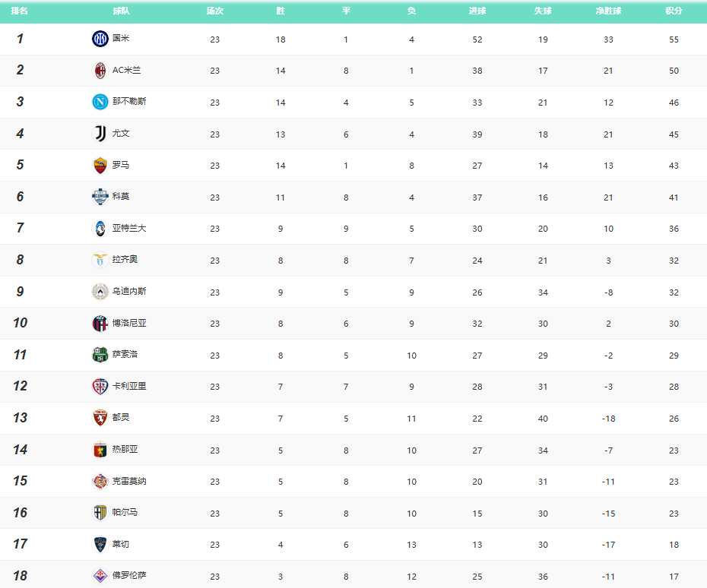This screenshot has width=707, height=588.
Task: Sort by the 积分 points column header
Action: [x=674, y=11]
